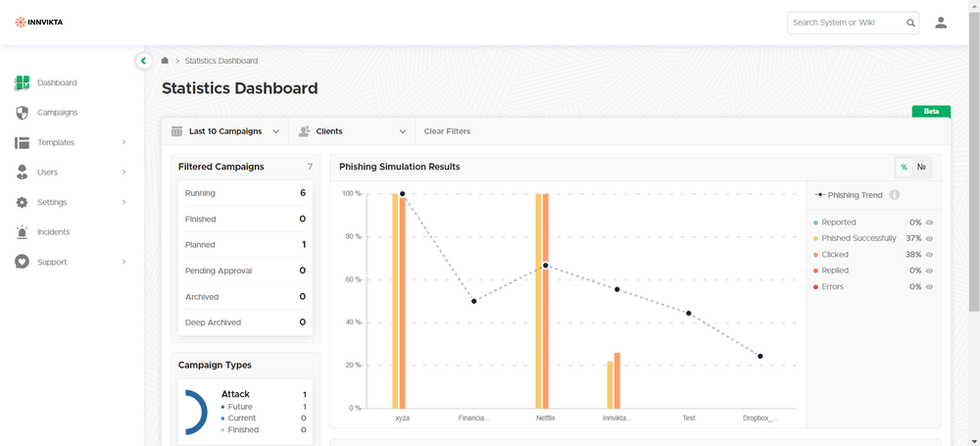
Task: Open Campaigns in sidebar
Action: [x=58, y=113]
